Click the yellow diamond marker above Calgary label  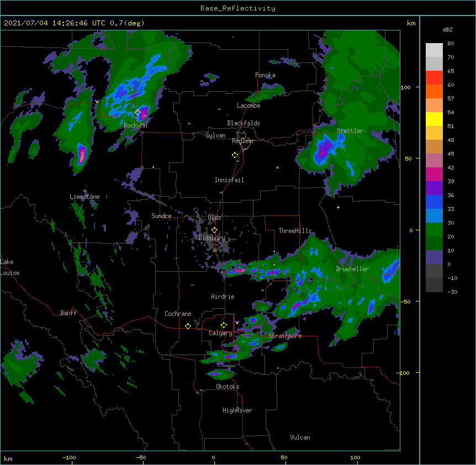224,325
